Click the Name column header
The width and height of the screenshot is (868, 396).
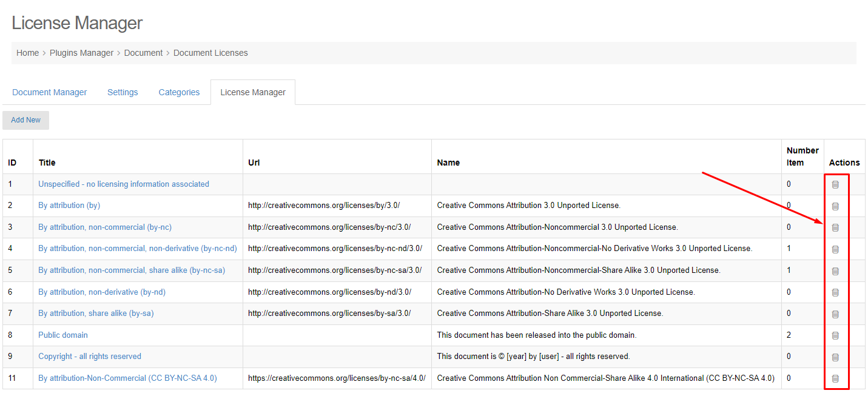coord(448,163)
